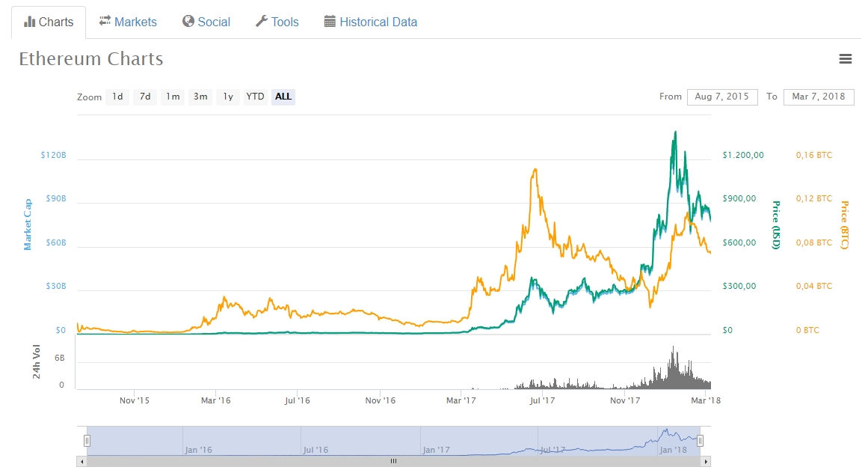Screen dimensions: 868x473
Task: Set zoom to 1m
Action: [173, 97]
